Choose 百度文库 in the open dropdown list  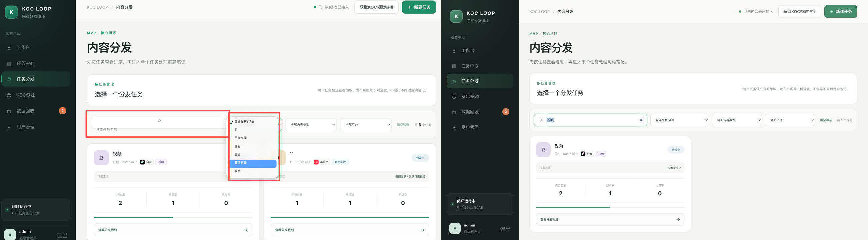pyautogui.click(x=253, y=138)
